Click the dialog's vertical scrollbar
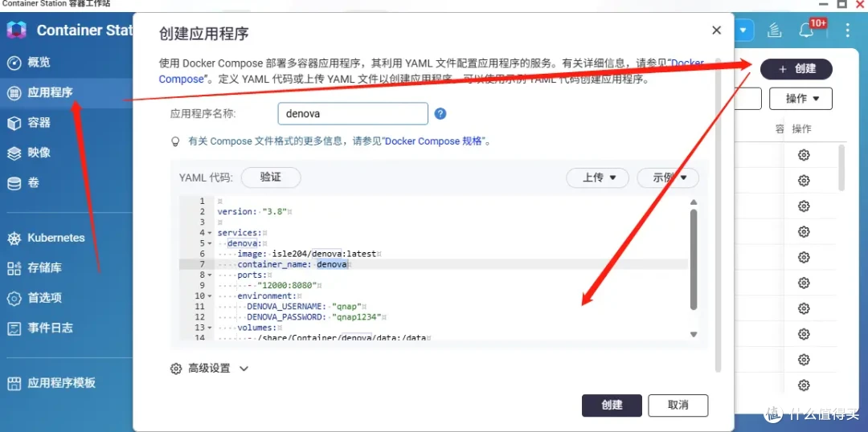Screen dimensions: 868x432 tap(718, 214)
